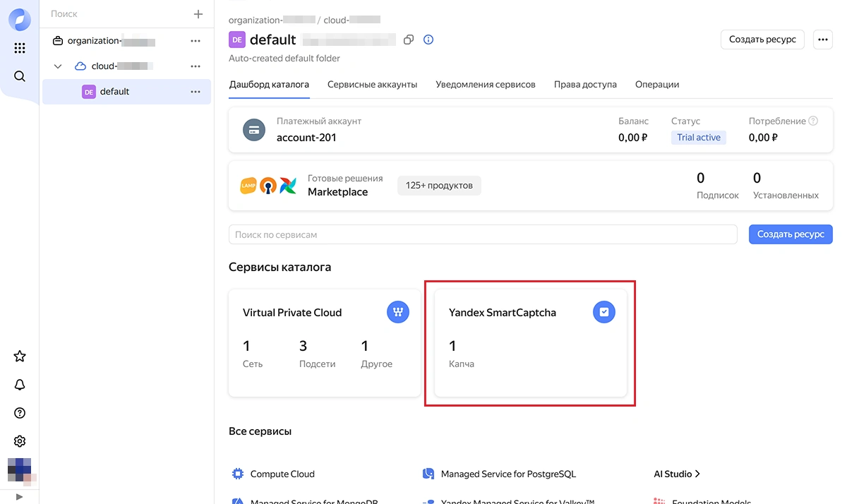Switch to the Операции tab
Screen dimensions: 847x504
tap(657, 85)
